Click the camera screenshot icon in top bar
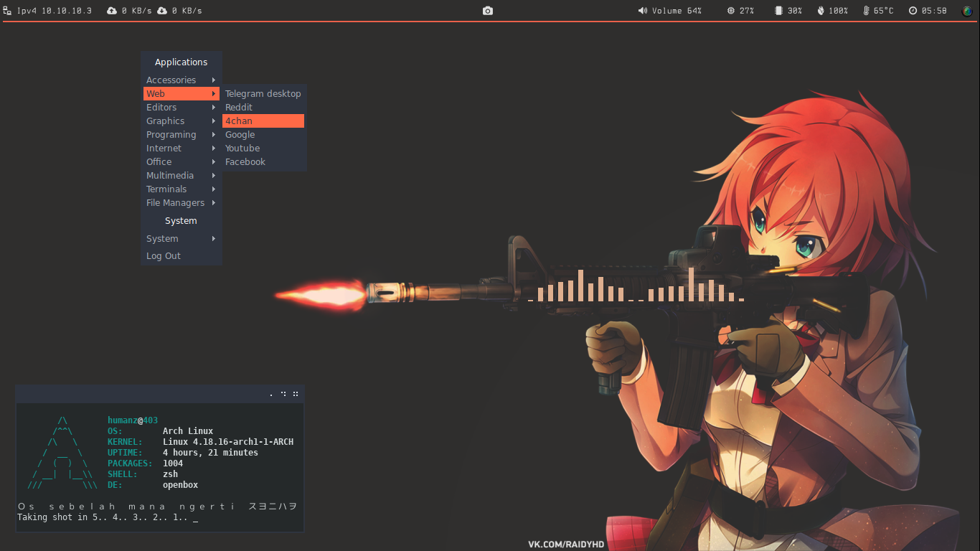 (488, 11)
